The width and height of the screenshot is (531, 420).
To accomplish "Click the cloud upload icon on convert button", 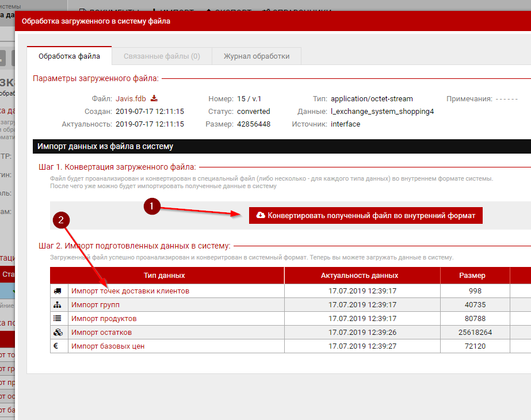I will 261,215.
